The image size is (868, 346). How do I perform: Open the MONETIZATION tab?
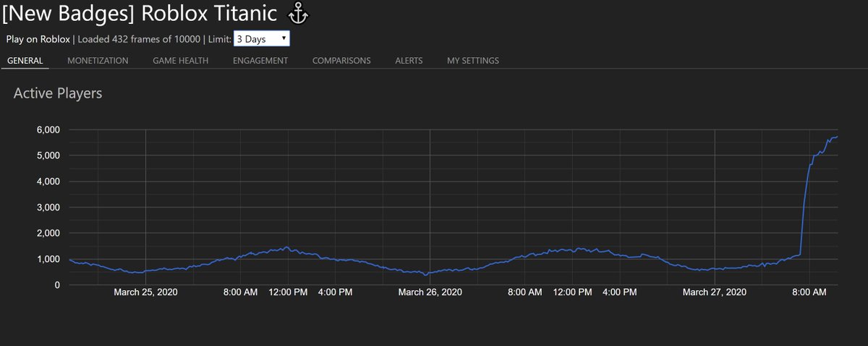coord(98,61)
